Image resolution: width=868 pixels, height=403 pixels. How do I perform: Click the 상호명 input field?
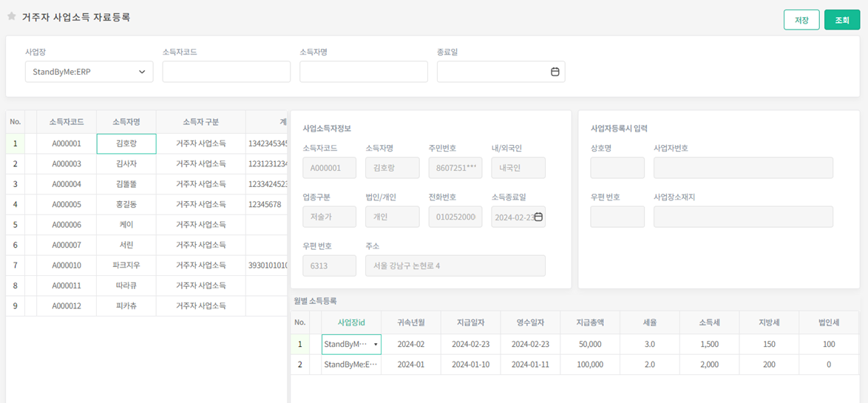click(617, 168)
